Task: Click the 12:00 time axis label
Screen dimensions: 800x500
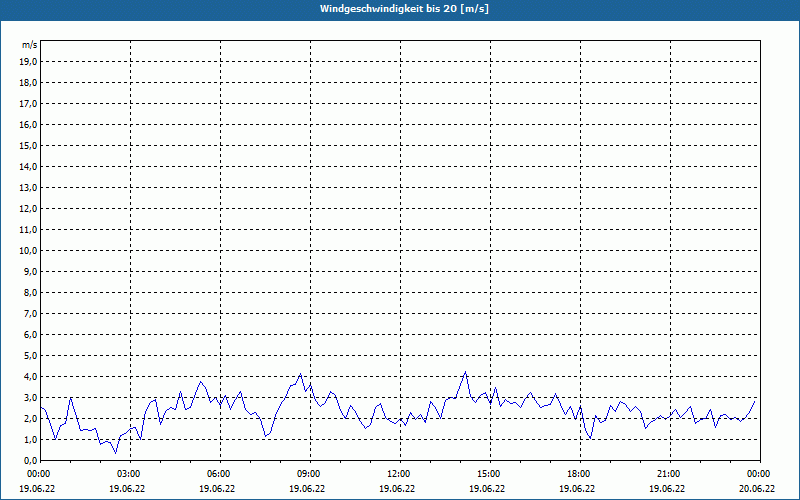Action: [x=399, y=474]
